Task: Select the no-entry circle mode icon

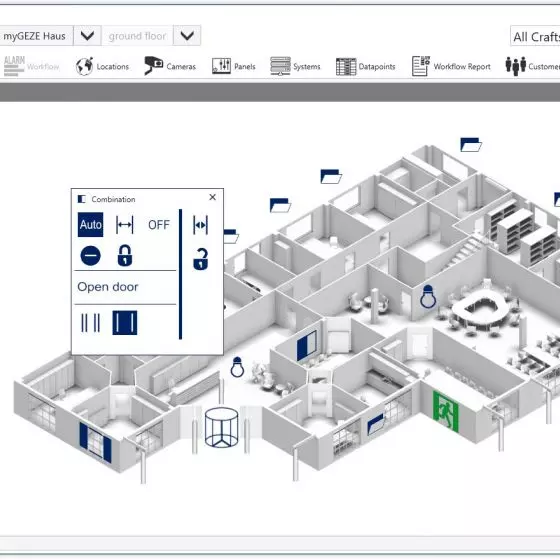Action: click(91, 256)
